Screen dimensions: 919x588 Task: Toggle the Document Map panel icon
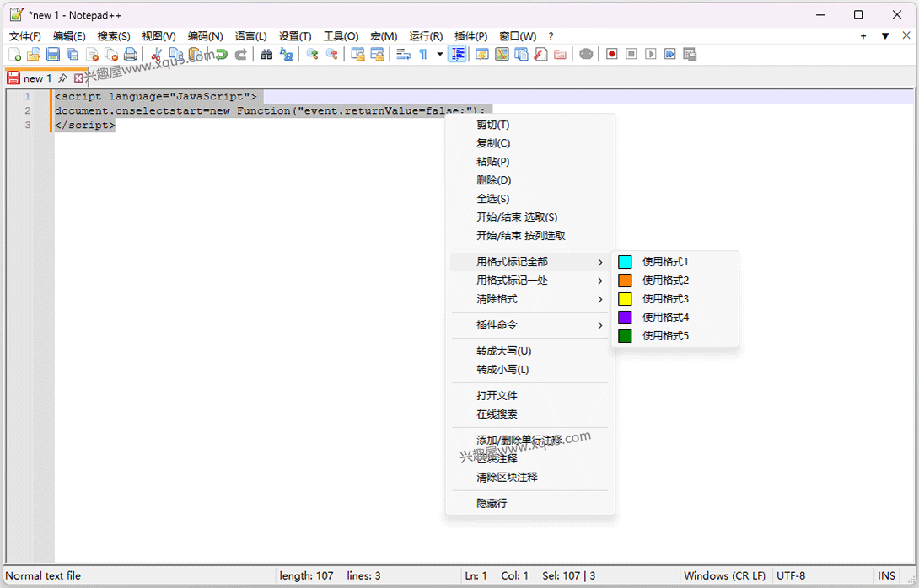[x=502, y=55]
